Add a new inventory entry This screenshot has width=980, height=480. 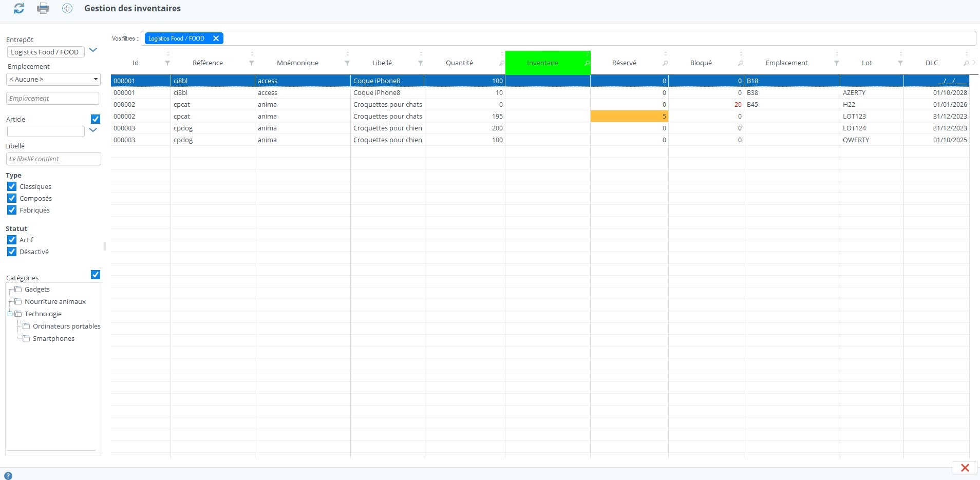[67, 8]
